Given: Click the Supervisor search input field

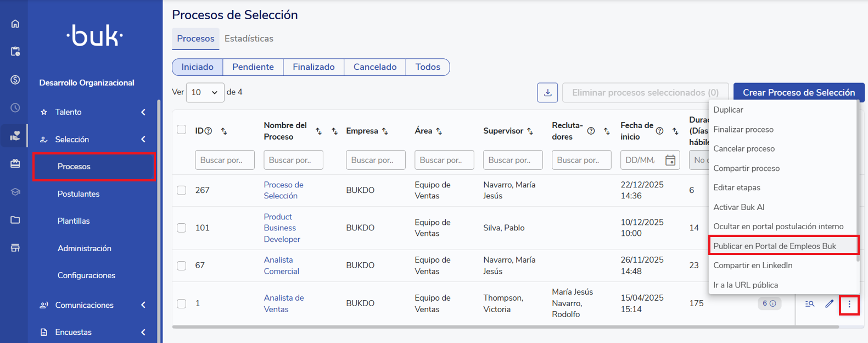Looking at the screenshot, I should tap(512, 160).
